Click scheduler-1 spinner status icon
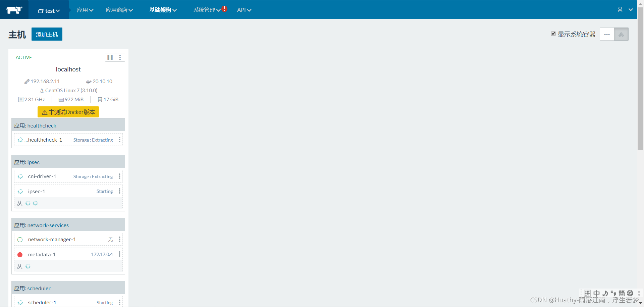Viewport: 644px width, 307px height. (x=20, y=303)
